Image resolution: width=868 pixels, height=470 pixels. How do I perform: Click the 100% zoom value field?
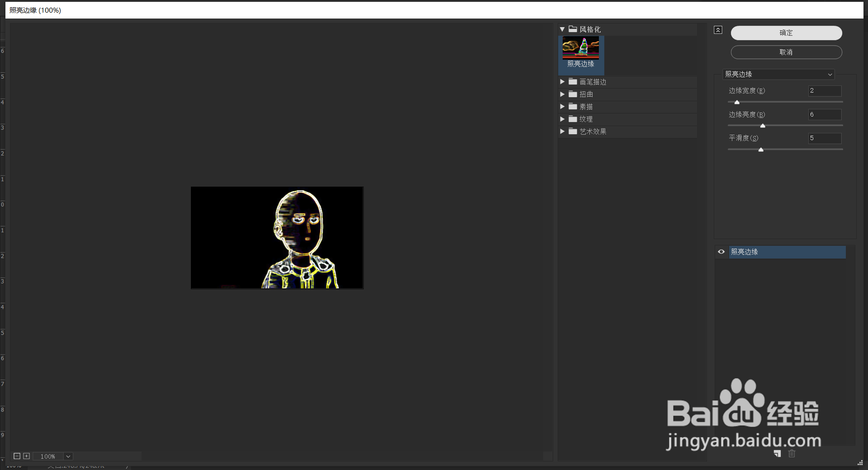point(48,456)
